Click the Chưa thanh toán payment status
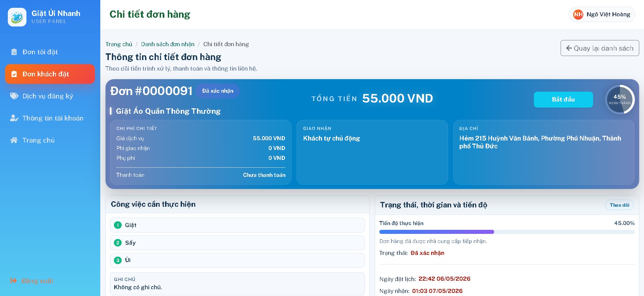This screenshot has height=296, width=644. 264,175
